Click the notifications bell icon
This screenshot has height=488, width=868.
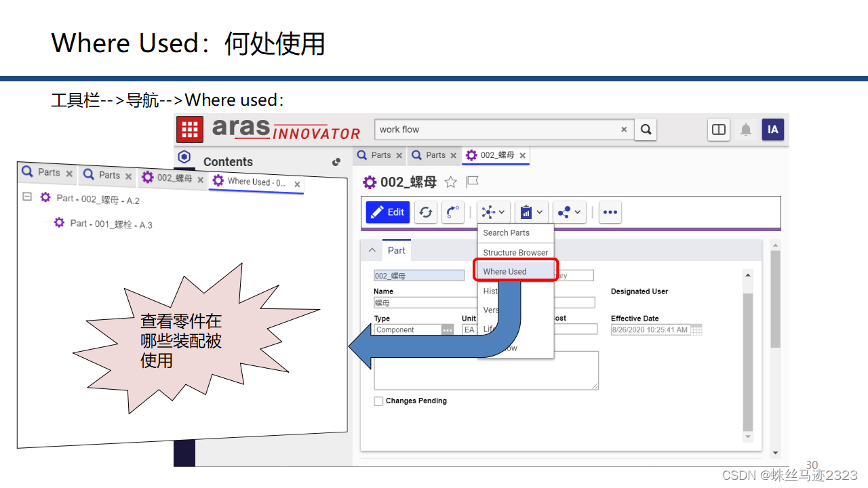745,129
